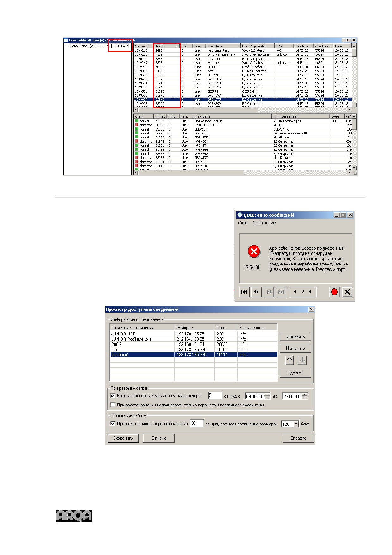This screenshot has height=555, width=392.
Task: Click red status icon for user 9849
Action: coord(137,125)
